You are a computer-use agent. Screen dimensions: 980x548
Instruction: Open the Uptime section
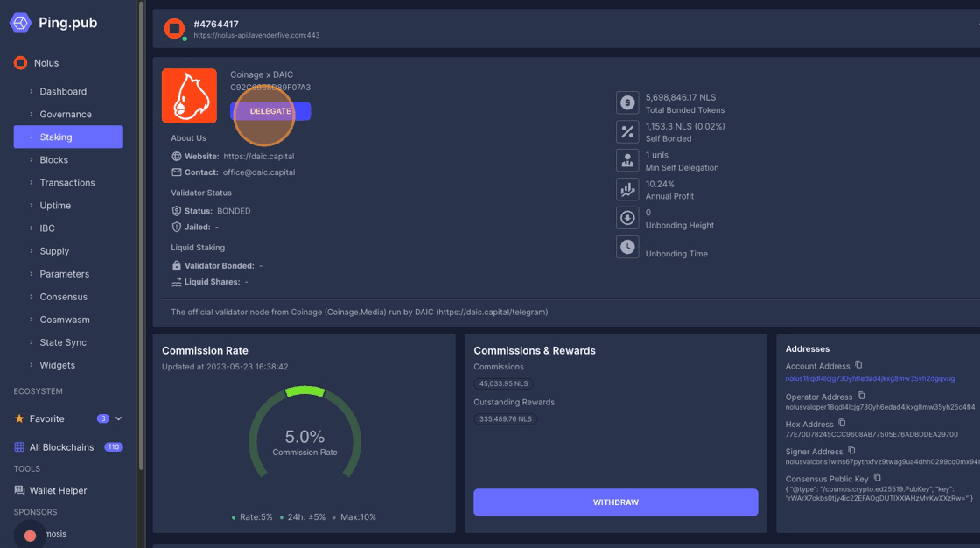55,206
